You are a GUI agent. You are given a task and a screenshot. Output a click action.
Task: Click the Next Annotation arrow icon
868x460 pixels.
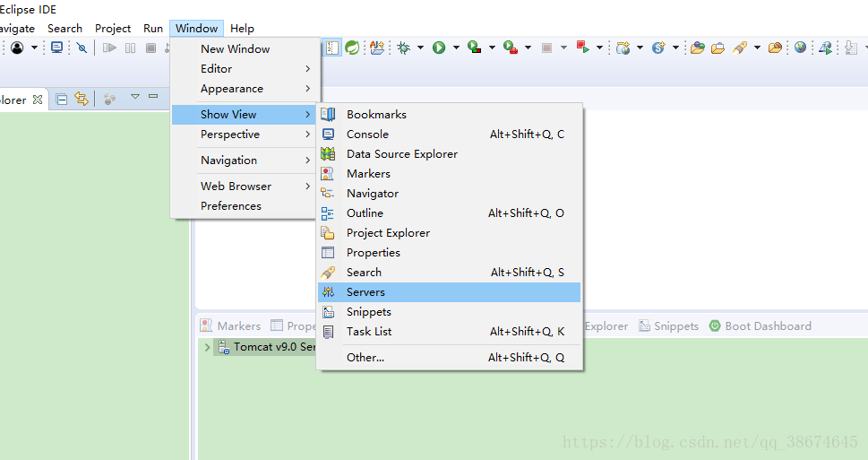click(851, 48)
